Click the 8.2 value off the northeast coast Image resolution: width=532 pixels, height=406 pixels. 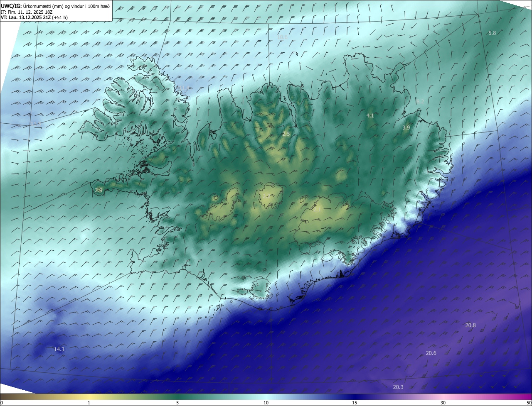[420, 102]
